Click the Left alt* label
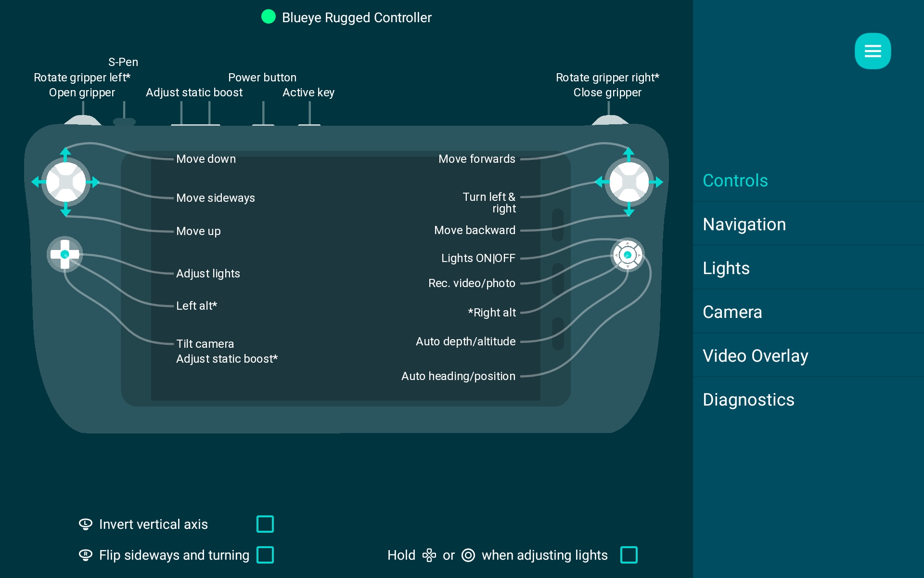The image size is (924, 578). (196, 306)
